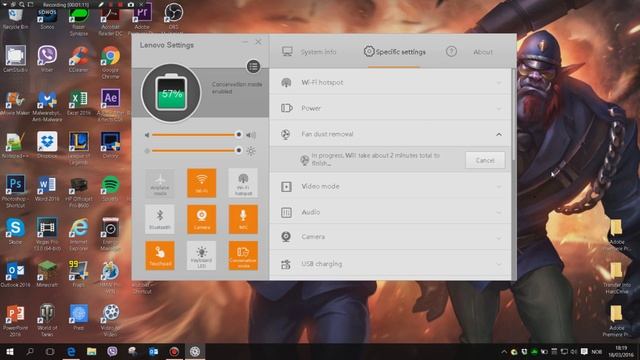The image size is (640, 360).
Task: Click the brightness slider handle
Action: (238, 151)
